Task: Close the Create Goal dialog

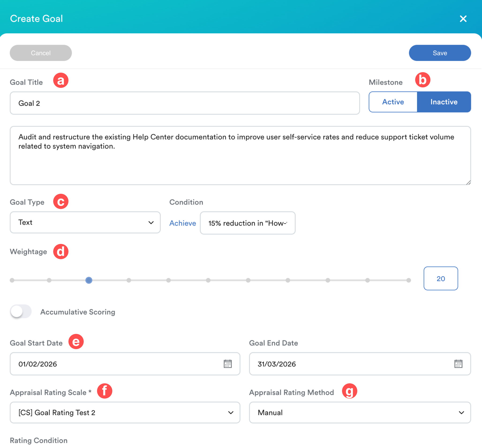Action: [463, 19]
